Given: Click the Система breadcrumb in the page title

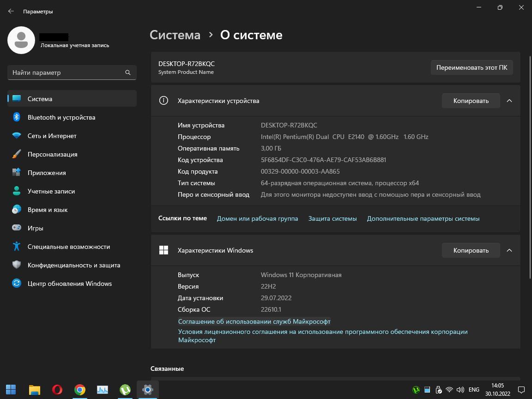Looking at the screenshot, I should pyautogui.click(x=175, y=35).
